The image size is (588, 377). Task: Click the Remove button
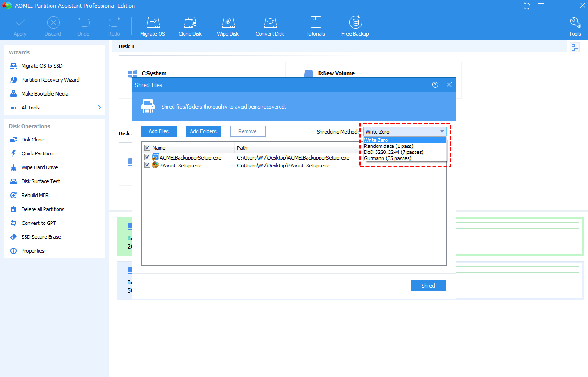[x=248, y=131]
